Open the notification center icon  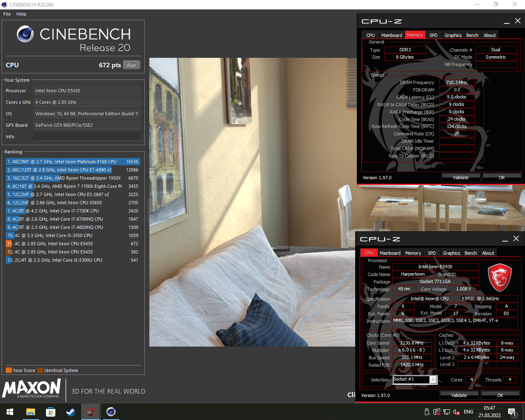click(512, 412)
